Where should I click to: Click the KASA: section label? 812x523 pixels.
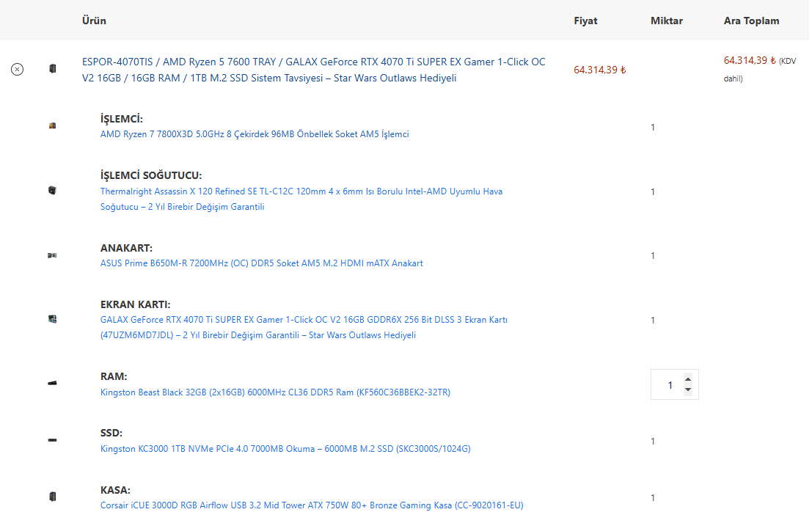coord(115,490)
